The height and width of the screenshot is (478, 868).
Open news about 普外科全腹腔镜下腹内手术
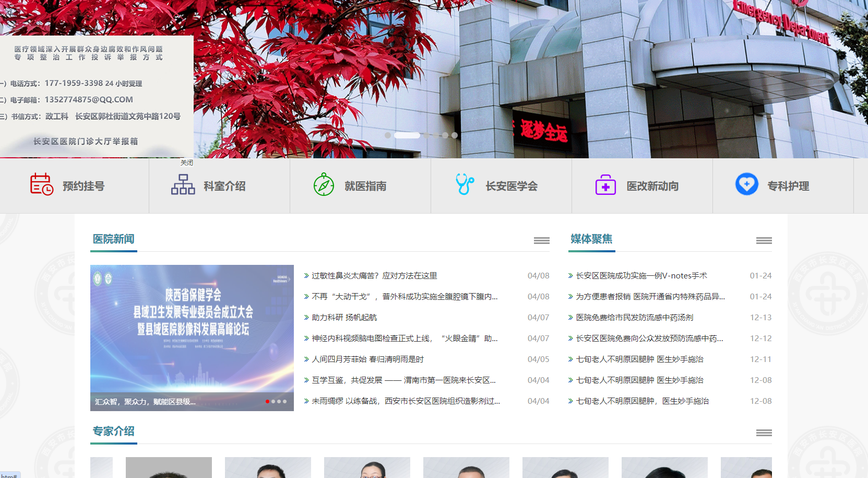(405, 296)
